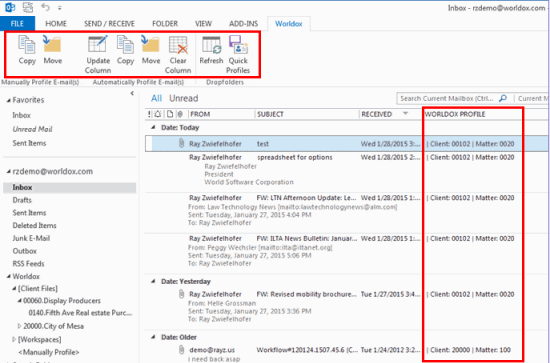Collapse the [Client Files] node
The image size is (550, 363).
point(14,289)
